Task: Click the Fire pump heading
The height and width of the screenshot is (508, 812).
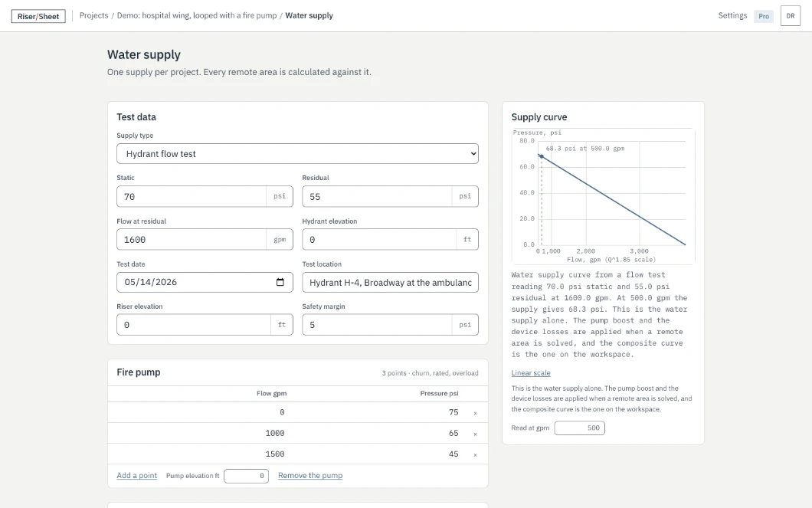Action: (138, 372)
